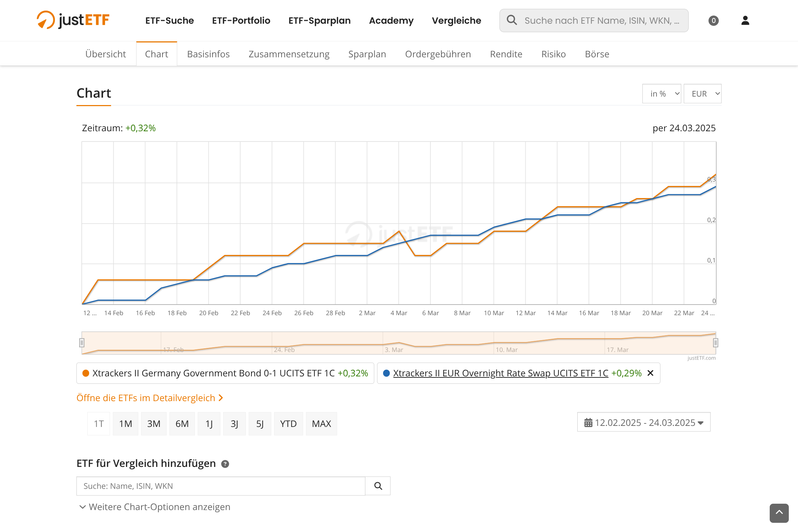Select the YTD time range
The image size is (798, 532).
coord(288,424)
